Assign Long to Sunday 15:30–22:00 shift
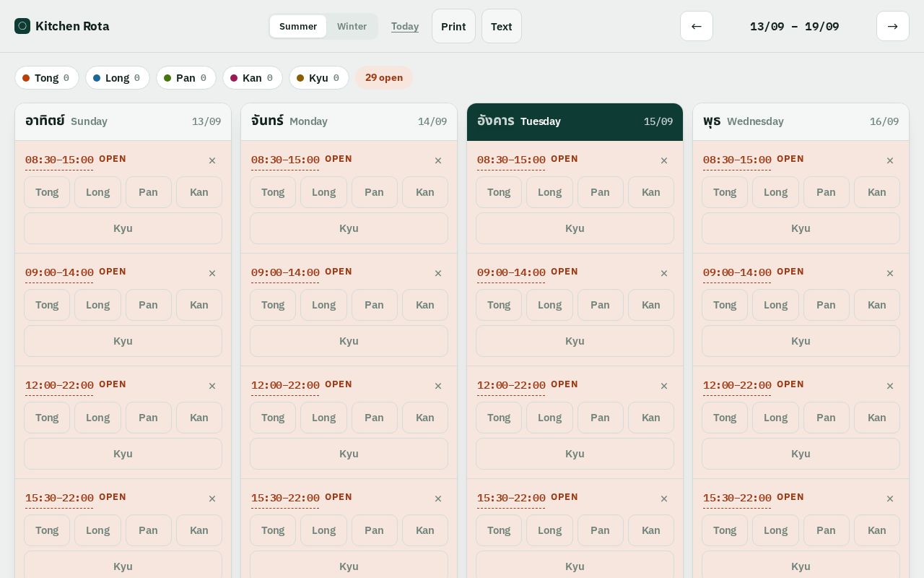 pos(97,530)
